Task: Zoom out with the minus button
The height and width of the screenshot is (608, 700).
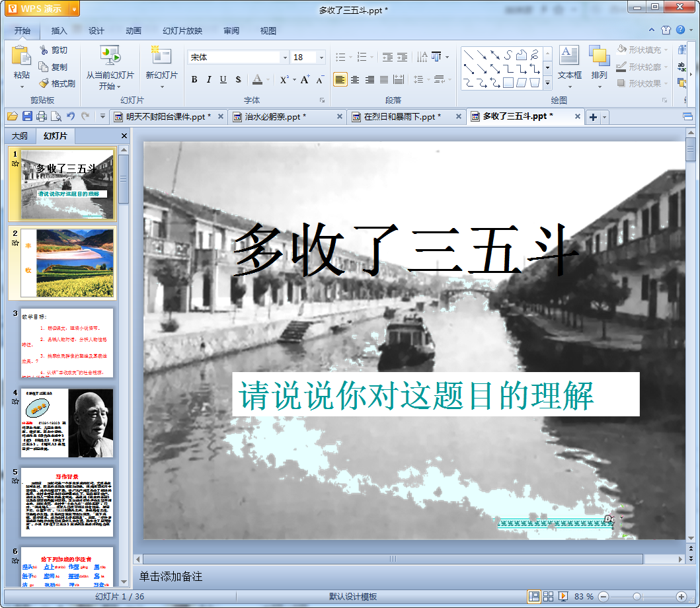Action: (x=603, y=596)
